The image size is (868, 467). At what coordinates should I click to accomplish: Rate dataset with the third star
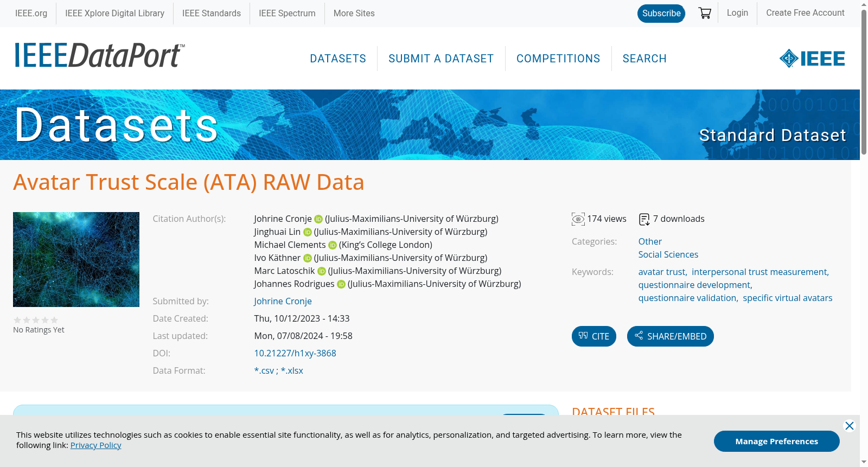tap(36, 320)
